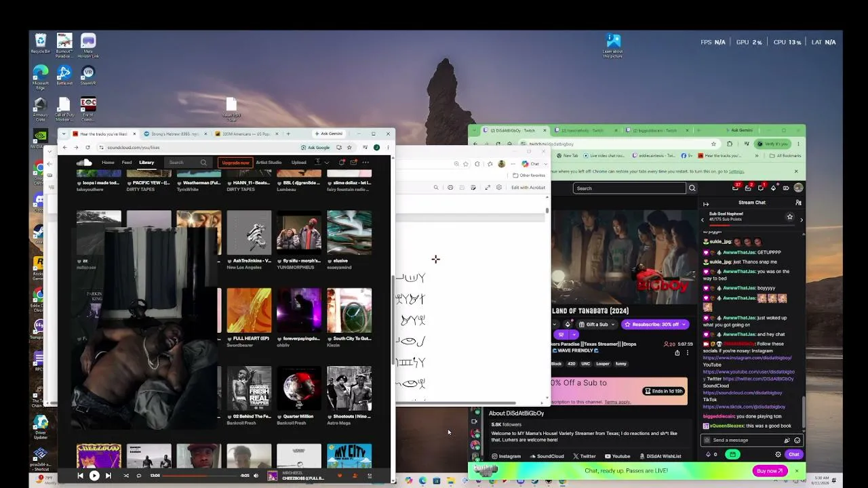Image resolution: width=868 pixels, height=488 pixels.
Task: Open South City To Gut track thumbnail
Action: tap(349, 310)
